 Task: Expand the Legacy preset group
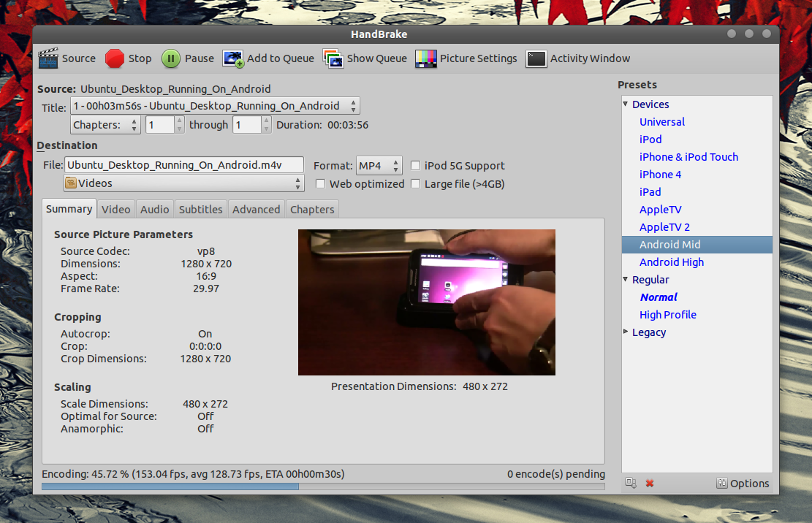tap(626, 332)
